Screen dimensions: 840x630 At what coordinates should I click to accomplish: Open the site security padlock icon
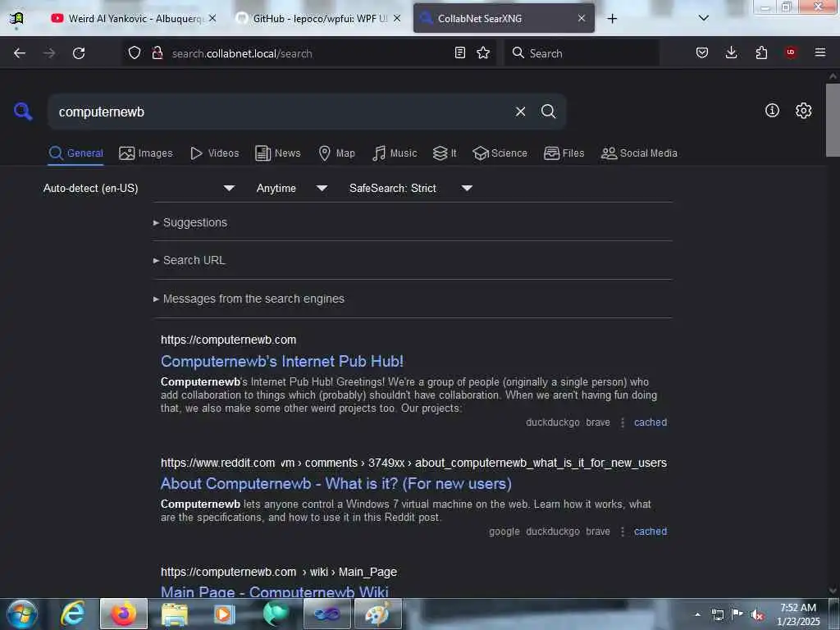coord(157,52)
